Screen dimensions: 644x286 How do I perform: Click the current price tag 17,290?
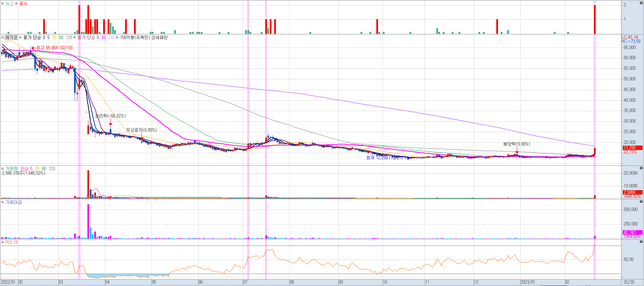tap(632, 148)
